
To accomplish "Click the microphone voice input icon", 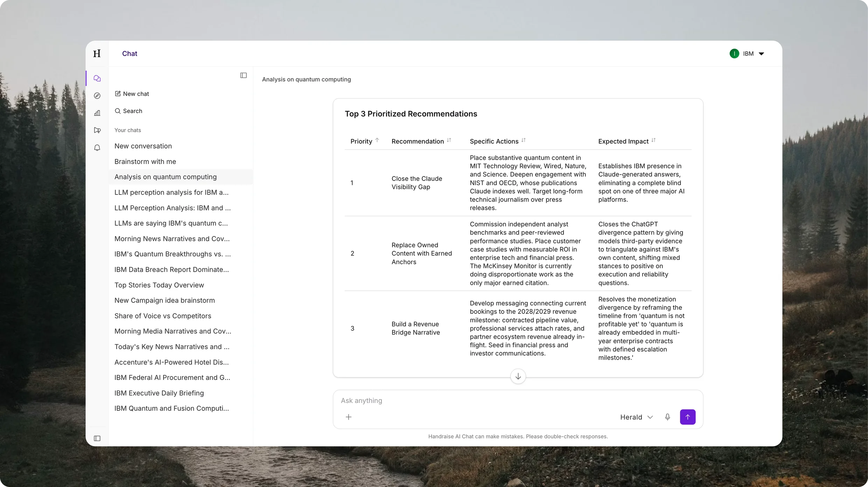I will pyautogui.click(x=667, y=417).
